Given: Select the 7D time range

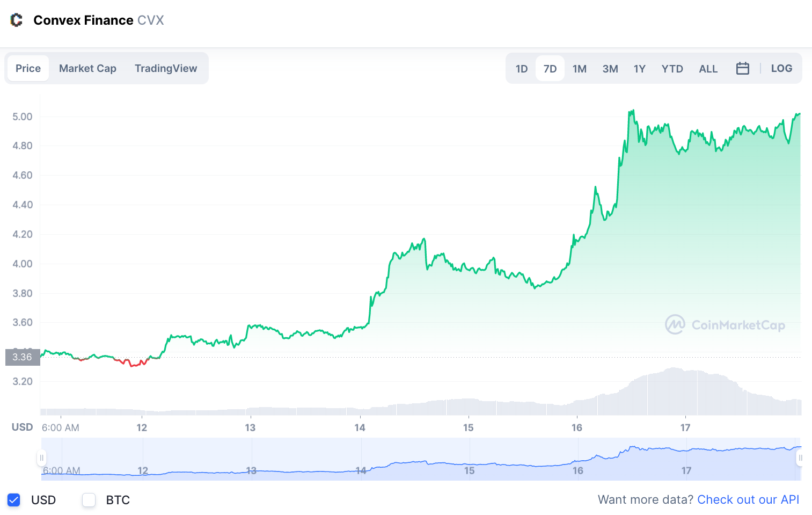Looking at the screenshot, I should point(550,69).
